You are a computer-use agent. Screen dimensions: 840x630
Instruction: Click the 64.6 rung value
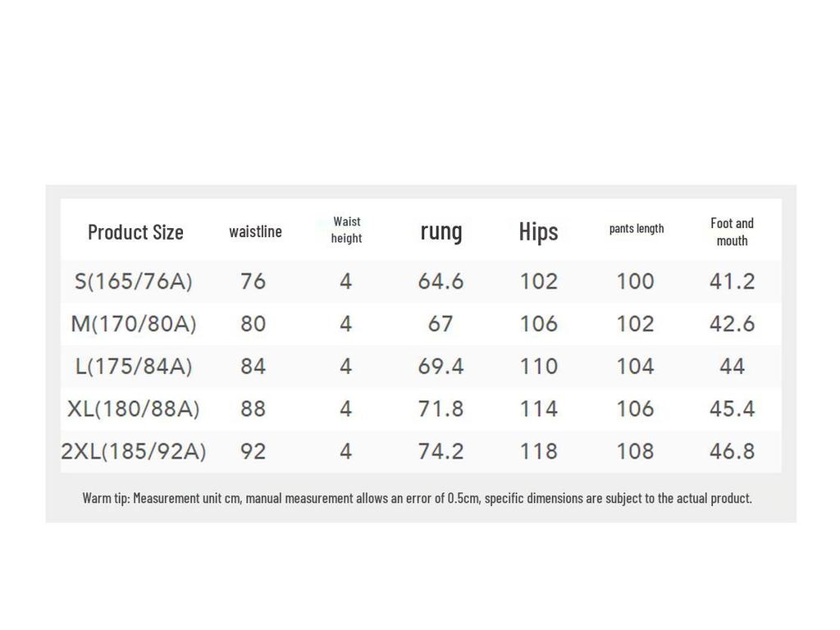point(441,281)
